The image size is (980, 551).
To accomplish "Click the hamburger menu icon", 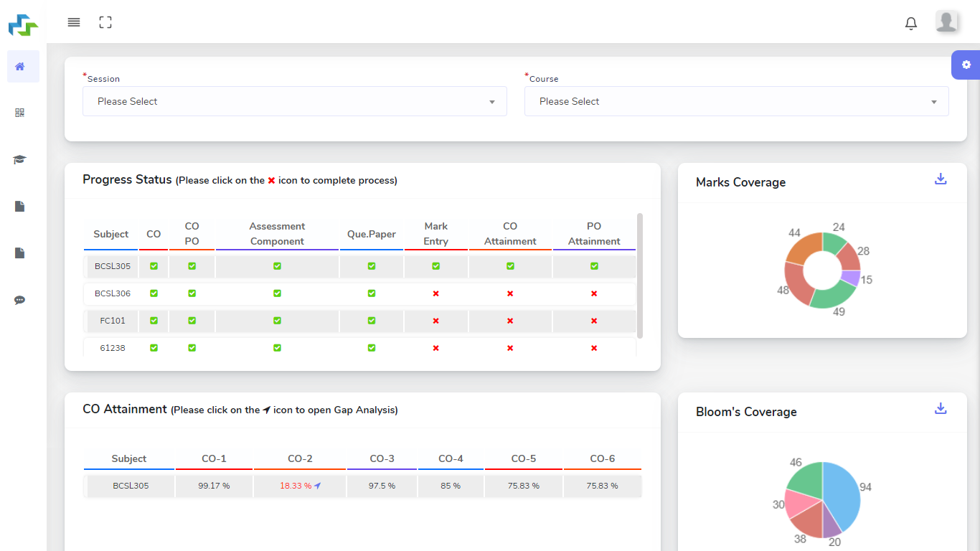I will pyautogui.click(x=74, y=22).
